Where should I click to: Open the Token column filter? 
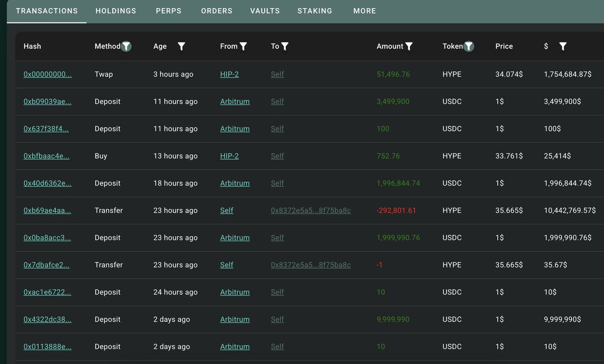tap(469, 46)
